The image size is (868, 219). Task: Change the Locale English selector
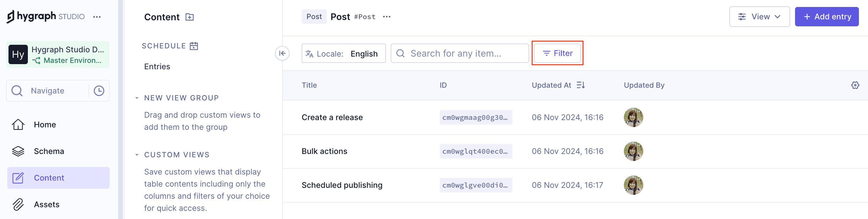(x=343, y=54)
